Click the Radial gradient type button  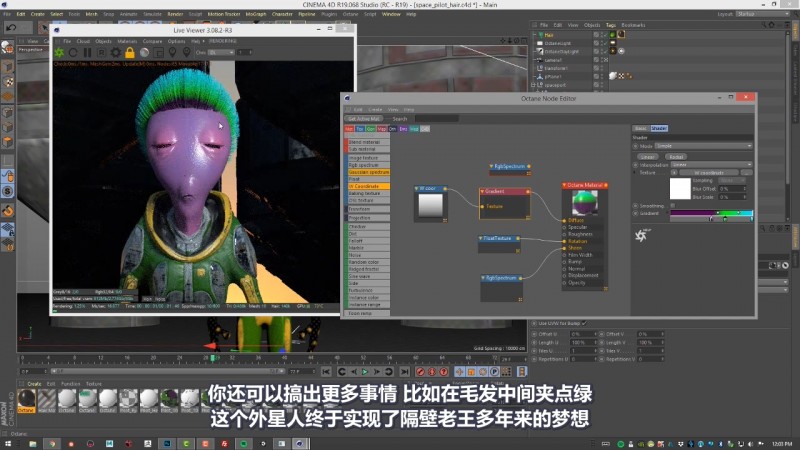tap(676, 157)
